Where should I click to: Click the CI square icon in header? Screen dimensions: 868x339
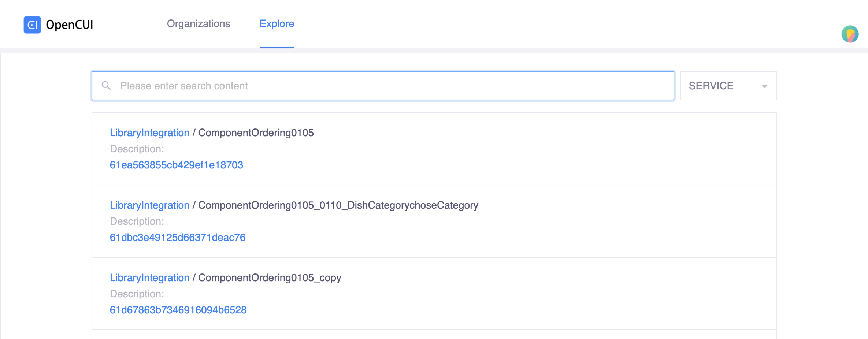point(32,25)
